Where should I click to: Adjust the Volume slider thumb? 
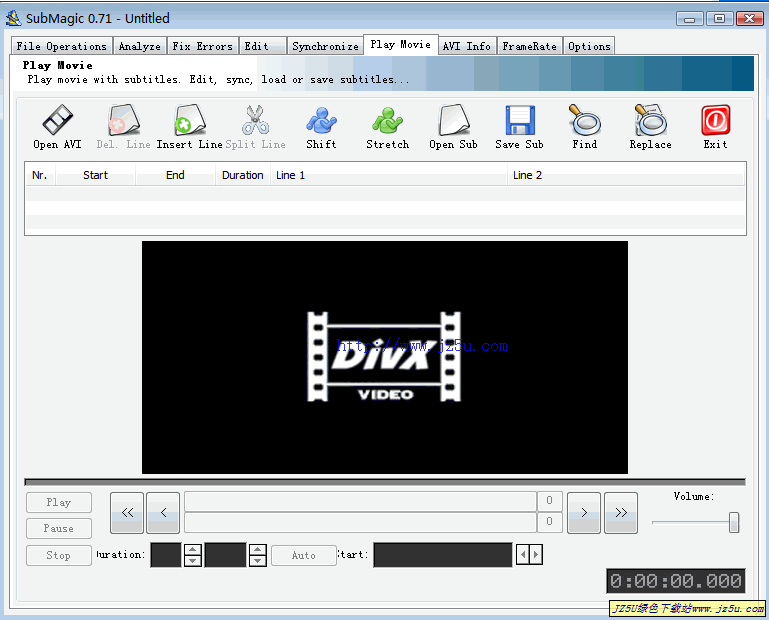pos(734,522)
